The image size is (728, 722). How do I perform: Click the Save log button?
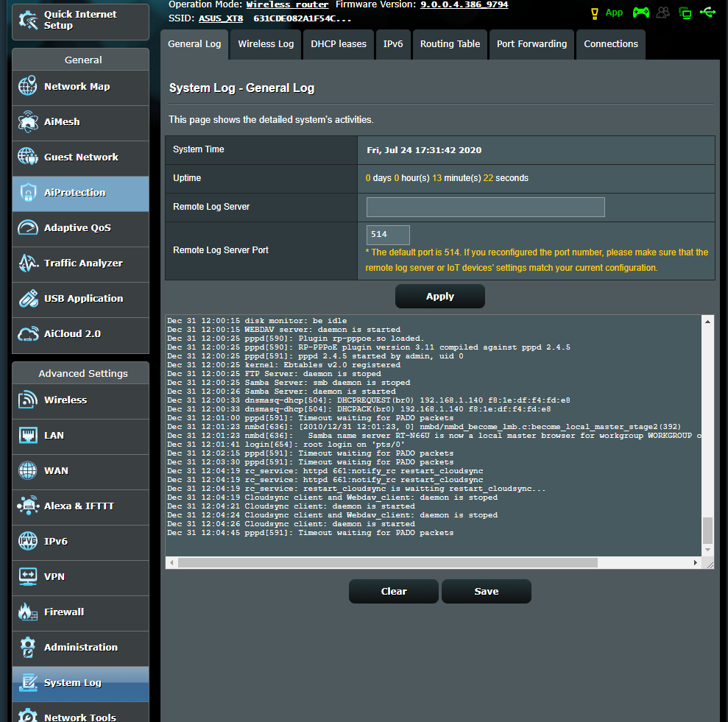click(487, 591)
